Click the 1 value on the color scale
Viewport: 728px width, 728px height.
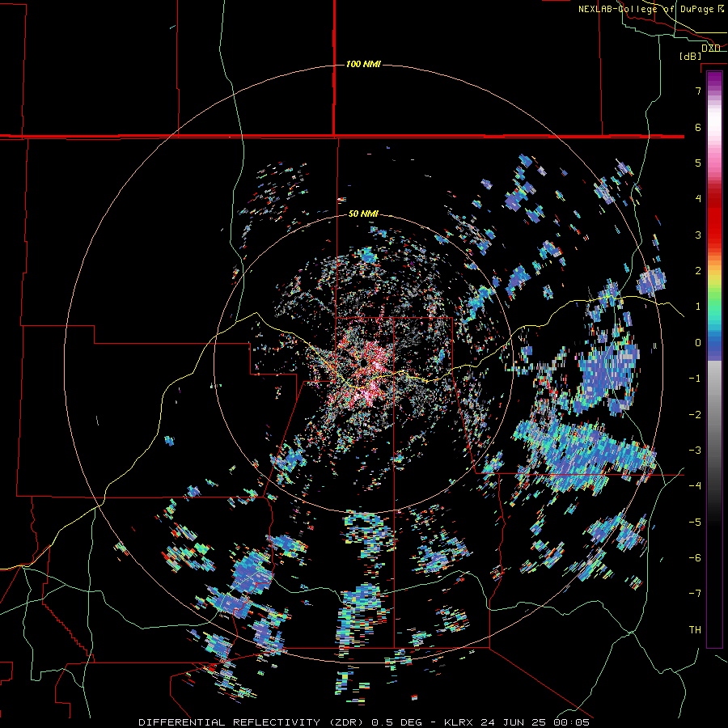pyautogui.click(x=698, y=307)
